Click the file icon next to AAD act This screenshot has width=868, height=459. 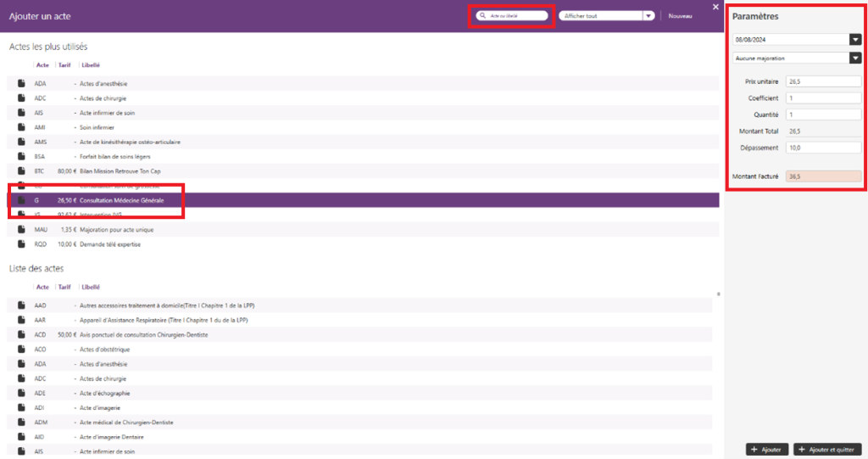click(x=21, y=305)
